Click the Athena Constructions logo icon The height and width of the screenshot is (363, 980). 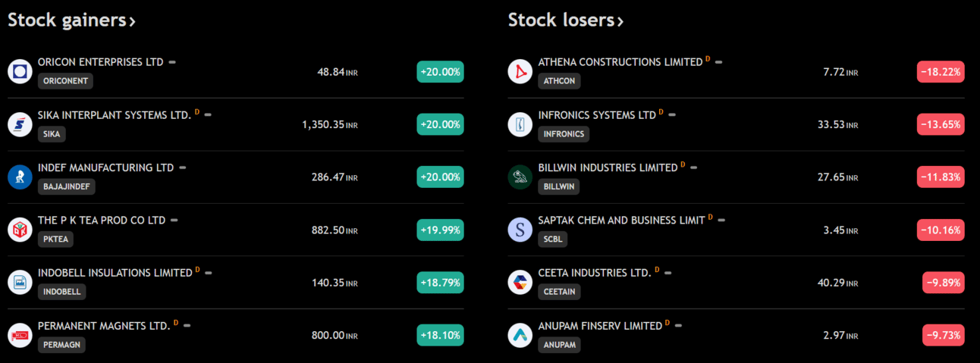pyautogui.click(x=520, y=71)
